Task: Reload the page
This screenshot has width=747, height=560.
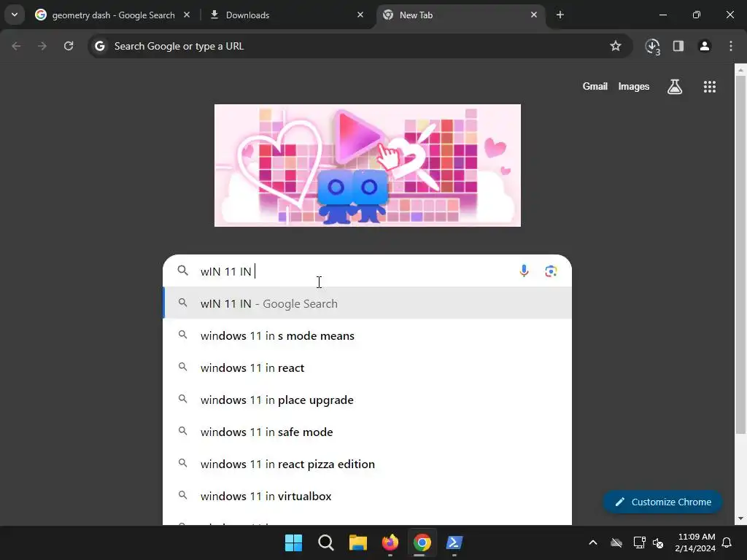Action: point(69,46)
